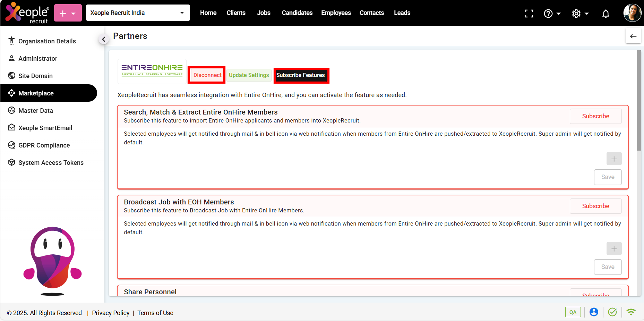Open the settings gear dropdown
The width and height of the screenshot is (644, 321).
(580, 14)
